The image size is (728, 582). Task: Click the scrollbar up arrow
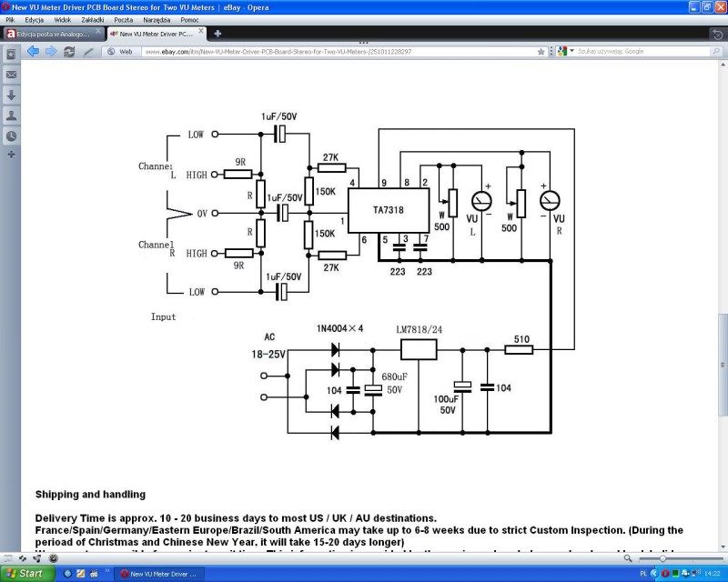point(723,65)
